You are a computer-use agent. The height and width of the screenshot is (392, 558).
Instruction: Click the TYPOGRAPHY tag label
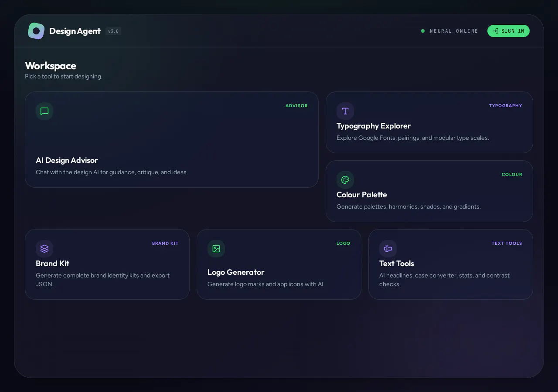[x=505, y=106]
